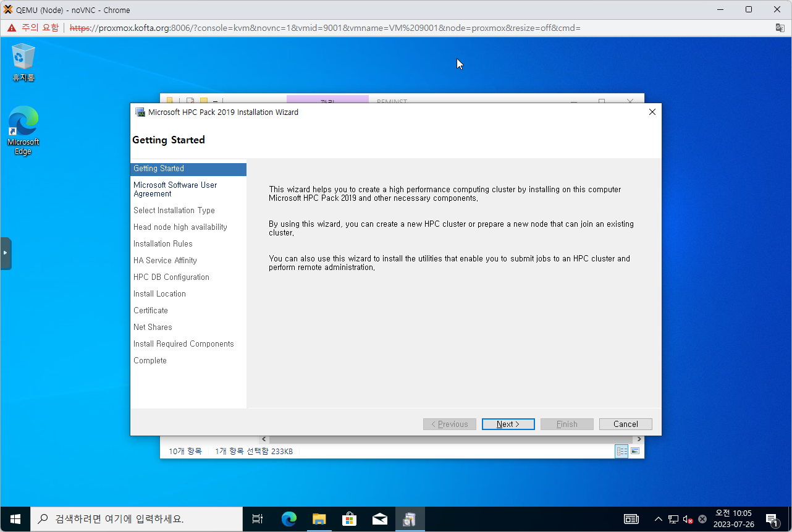Switch Explorer to details view

click(x=621, y=451)
